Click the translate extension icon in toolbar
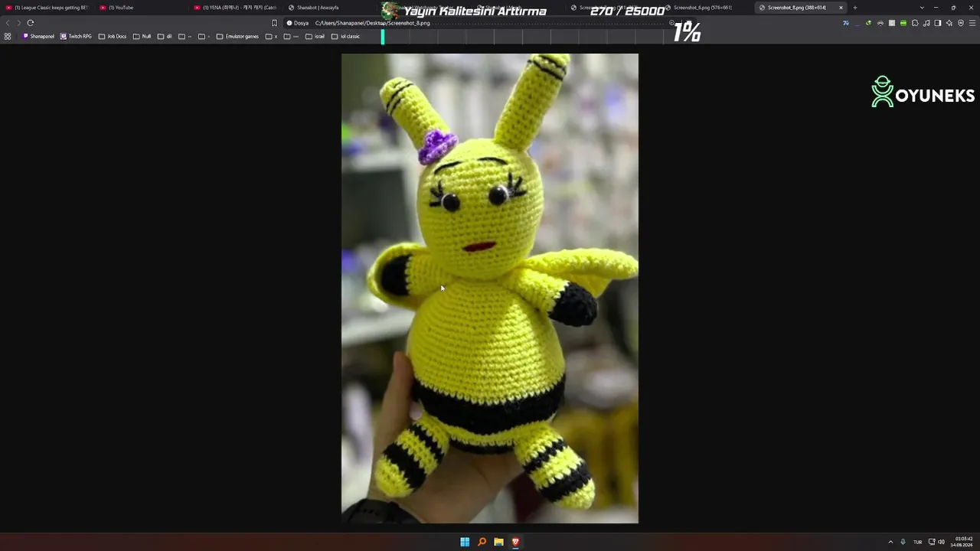Viewport: 980px width, 551px height. (846, 23)
